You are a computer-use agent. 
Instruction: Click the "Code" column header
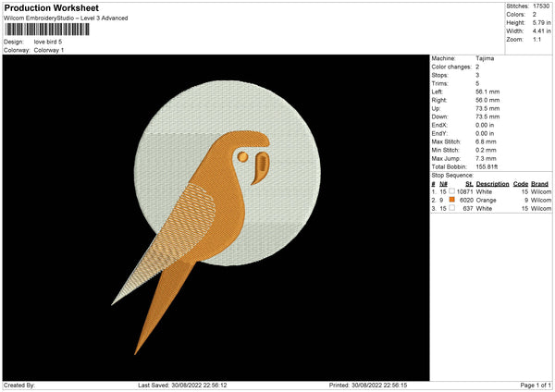[x=520, y=184]
